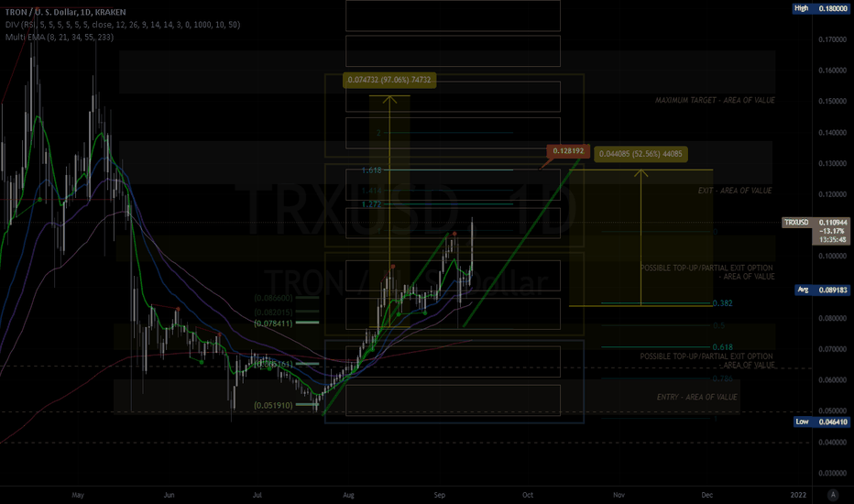The width and height of the screenshot is (854, 504).
Task: Select the DIV (RSI...) indicator legend
Action: click(x=123, y=25)
